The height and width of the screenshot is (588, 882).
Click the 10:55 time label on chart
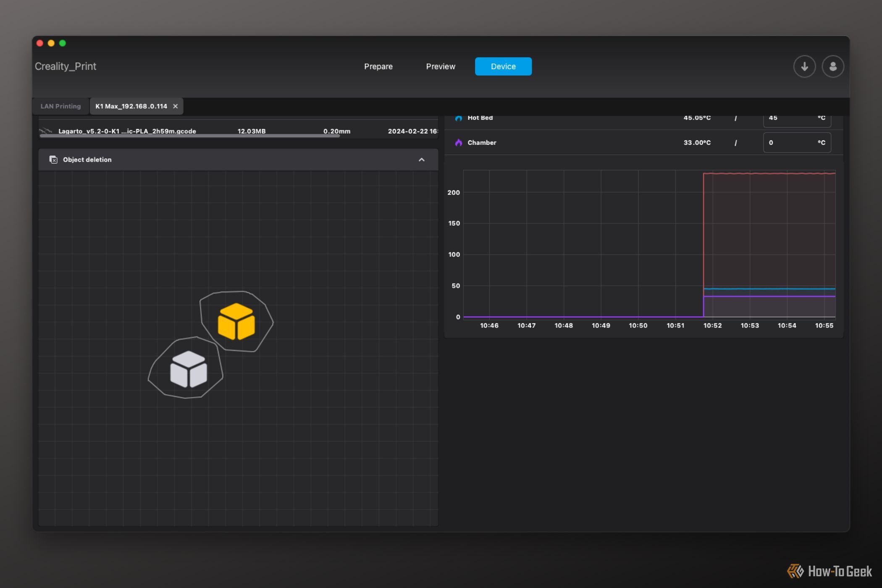824,325
